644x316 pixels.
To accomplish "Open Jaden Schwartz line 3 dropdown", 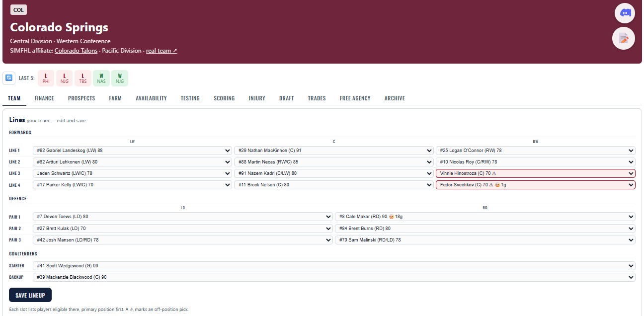I will [x=132, y=173].
